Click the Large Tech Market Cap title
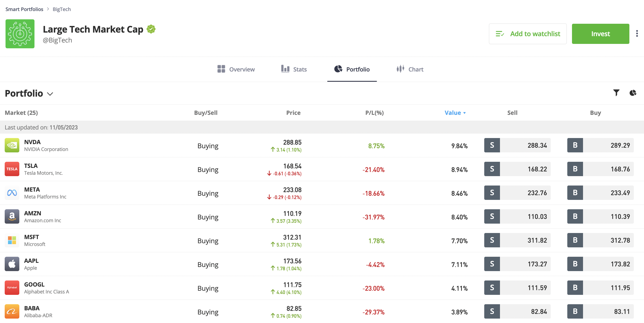This screenshot has height=323, width=644. point(93,29)
